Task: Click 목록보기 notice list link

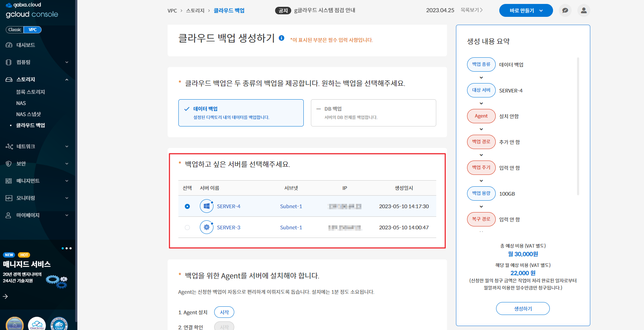Action: 471,10
